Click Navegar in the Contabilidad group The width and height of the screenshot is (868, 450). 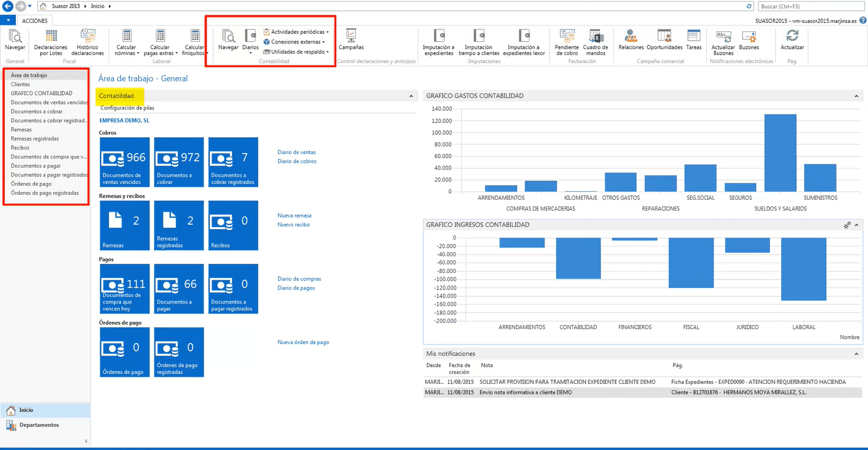[x=228, y=41]
